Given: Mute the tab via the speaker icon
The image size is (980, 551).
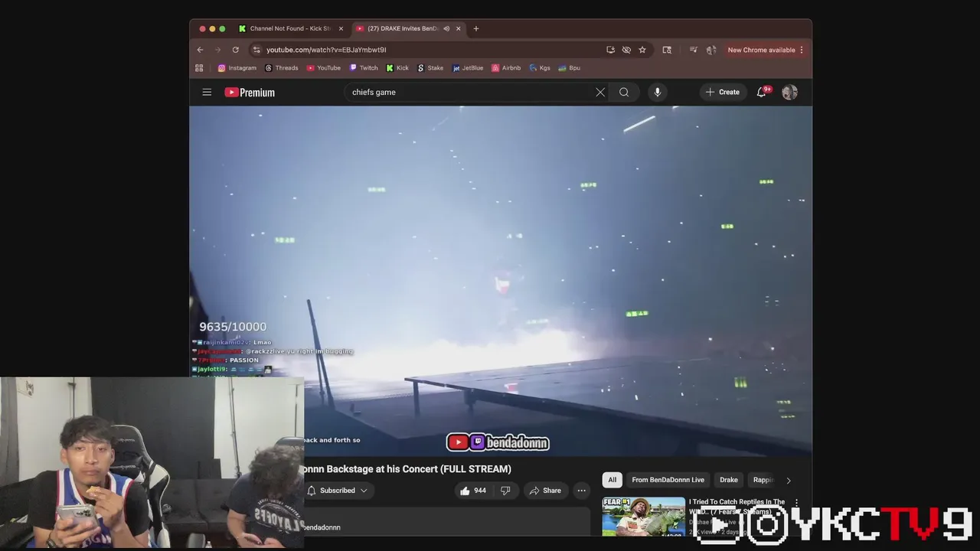Looking at the screenshot, I should tap(446, 28).
